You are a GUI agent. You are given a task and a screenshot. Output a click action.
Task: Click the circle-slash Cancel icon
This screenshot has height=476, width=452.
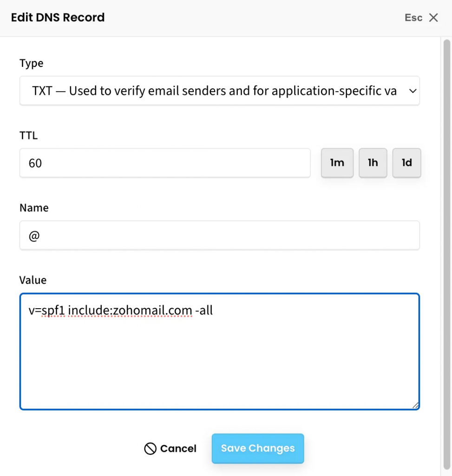point(150,449)
